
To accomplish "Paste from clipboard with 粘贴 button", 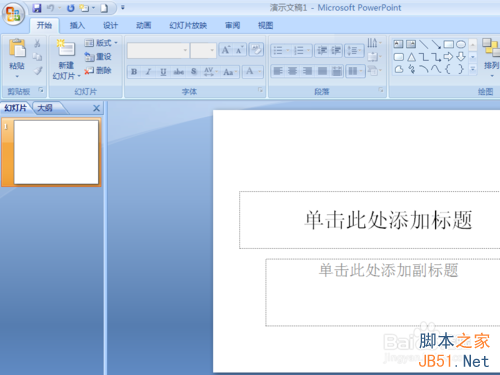I will click(17, 53).
